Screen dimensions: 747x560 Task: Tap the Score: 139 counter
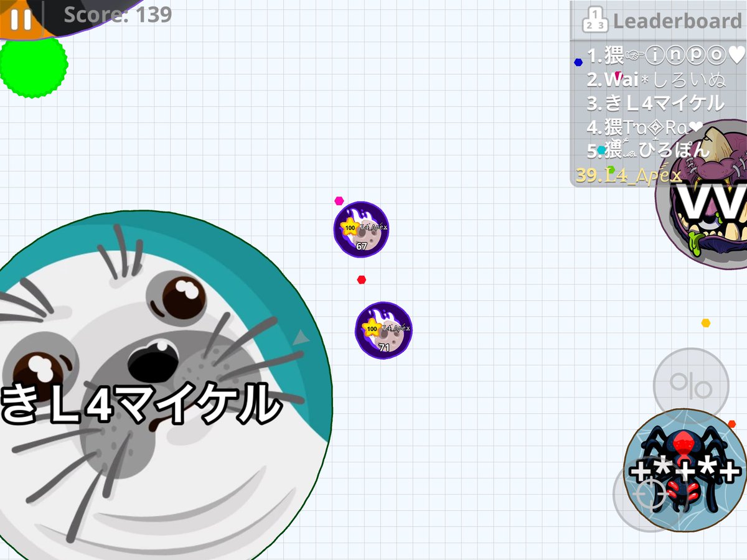pos(118,14)
